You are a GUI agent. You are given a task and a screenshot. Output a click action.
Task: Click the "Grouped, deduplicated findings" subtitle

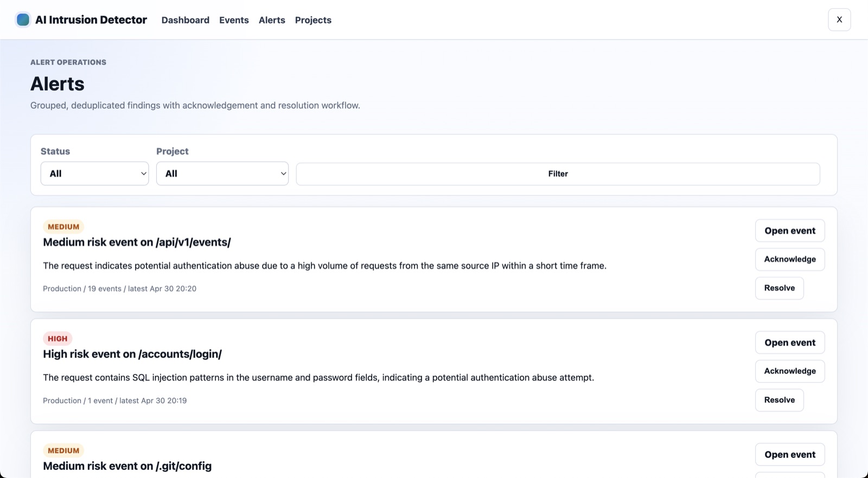[195, 105]
